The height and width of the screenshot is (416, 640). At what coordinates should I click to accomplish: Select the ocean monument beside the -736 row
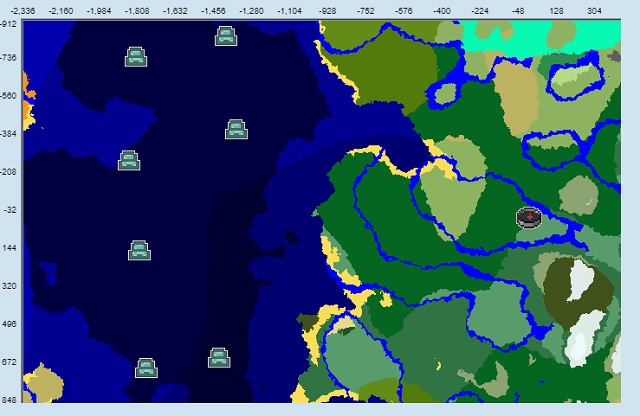tap(136, 57)
